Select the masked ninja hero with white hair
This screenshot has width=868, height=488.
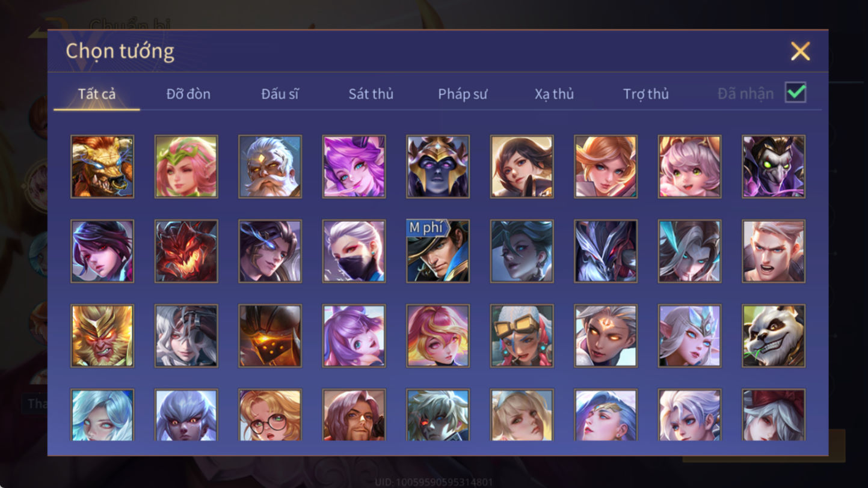point(354,251)
